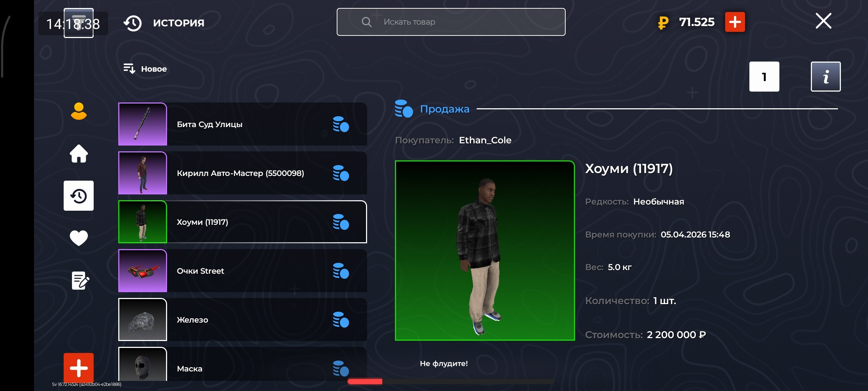Click Очки Street item thumbnail
The image size is (868, 391).
(143, 271)
